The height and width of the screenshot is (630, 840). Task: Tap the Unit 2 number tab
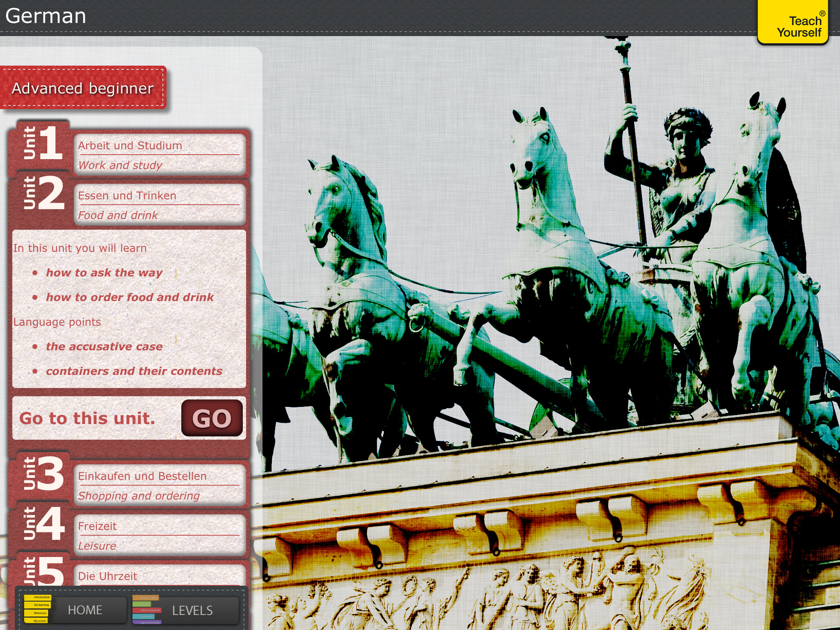click(x=43, y=193)
